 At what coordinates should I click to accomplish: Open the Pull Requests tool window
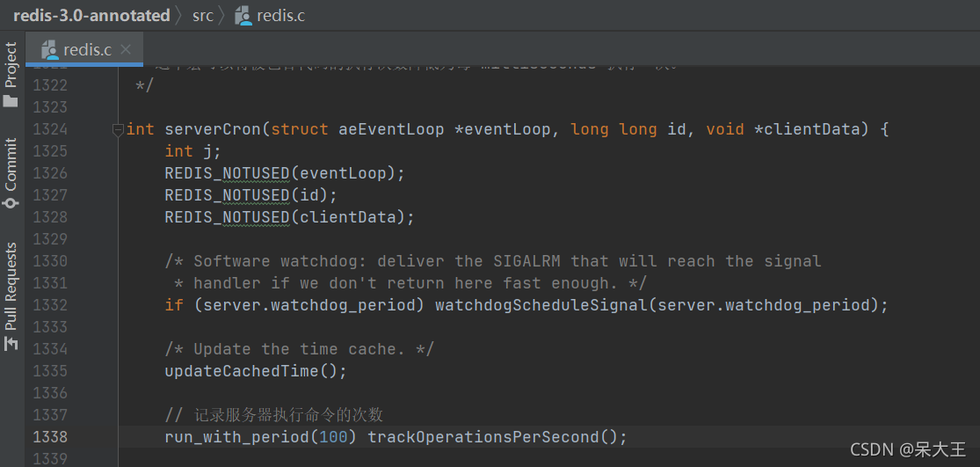click(11, 296)
